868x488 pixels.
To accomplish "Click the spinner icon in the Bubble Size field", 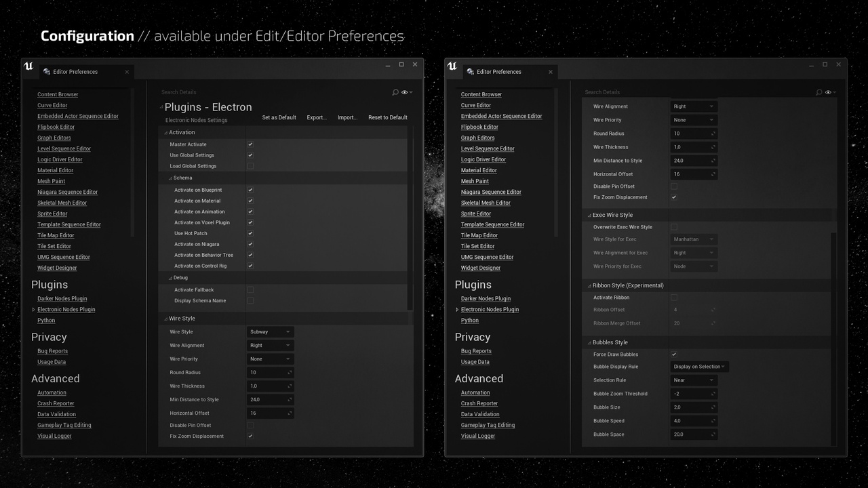I will (x=713, y=407).
